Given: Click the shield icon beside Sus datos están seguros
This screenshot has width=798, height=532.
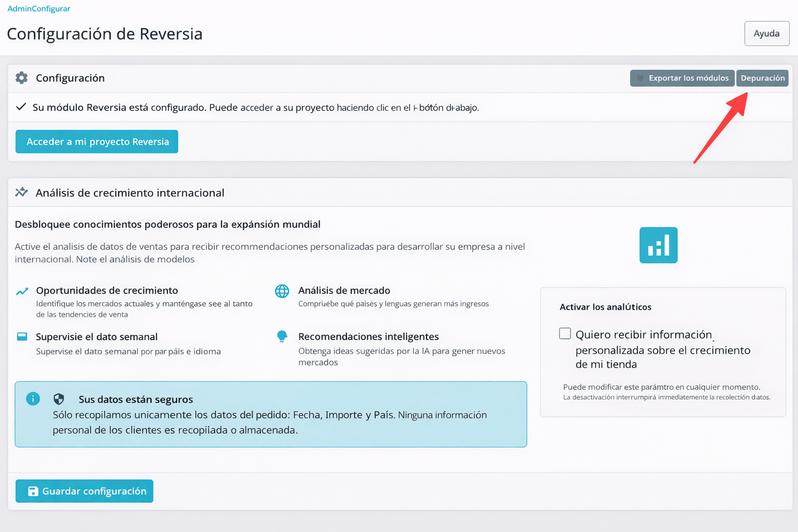Looking at the screenshot, I should [x=59, y=398].
